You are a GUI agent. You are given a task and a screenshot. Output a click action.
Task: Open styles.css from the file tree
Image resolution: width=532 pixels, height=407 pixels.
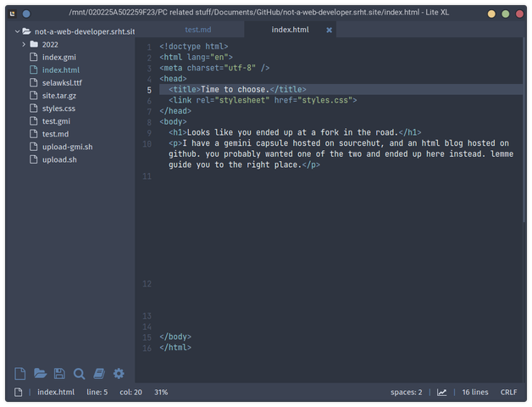pos(58,109)
